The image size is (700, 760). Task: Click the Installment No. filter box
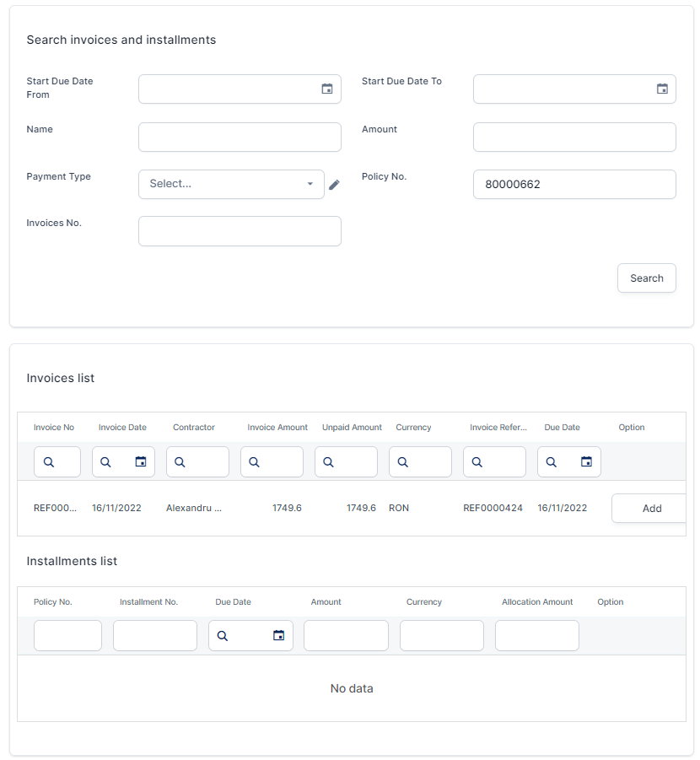tap(155, 636)
